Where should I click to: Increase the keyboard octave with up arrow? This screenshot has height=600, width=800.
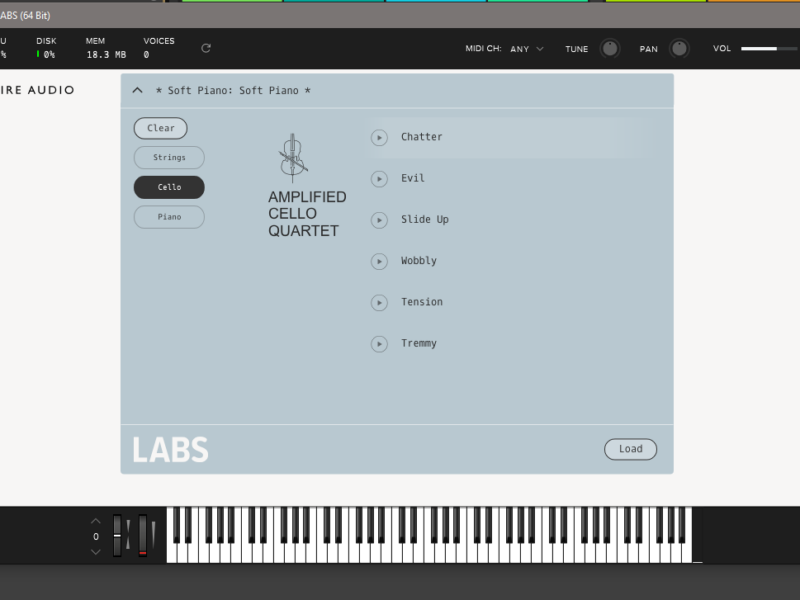[x=95, y=521]
